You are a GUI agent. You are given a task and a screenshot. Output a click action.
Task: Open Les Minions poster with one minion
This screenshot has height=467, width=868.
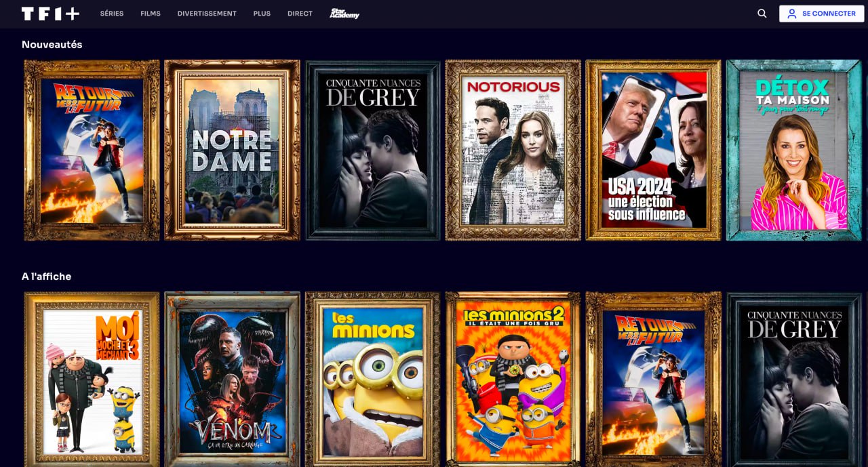point(373,380)
